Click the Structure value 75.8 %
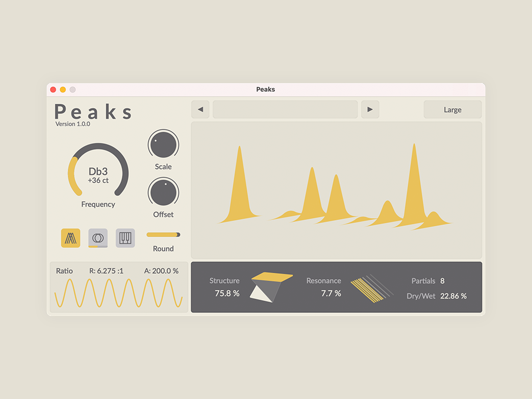Viewport: 532px width, 399px height. tap(227, 293)
